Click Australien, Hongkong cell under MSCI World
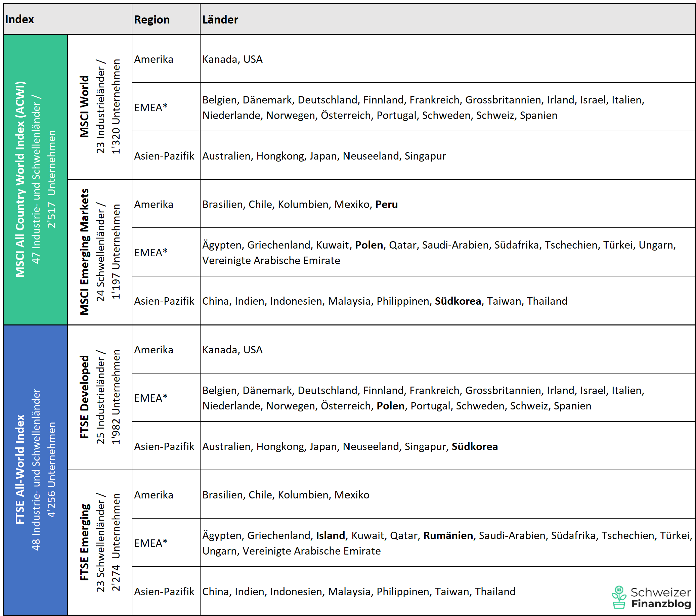Image resolution: width=696 pixels, height=616 pixels. point(323,156)
